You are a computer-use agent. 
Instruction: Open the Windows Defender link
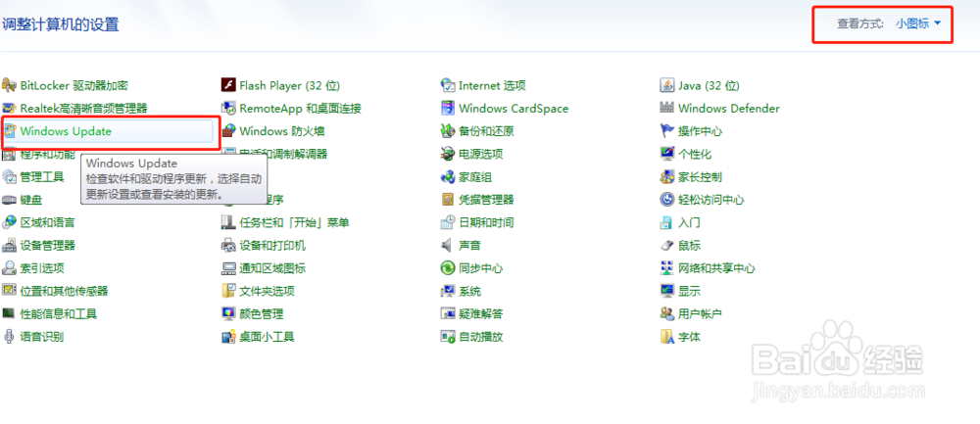pyautogui.click(x=729, y=109)
